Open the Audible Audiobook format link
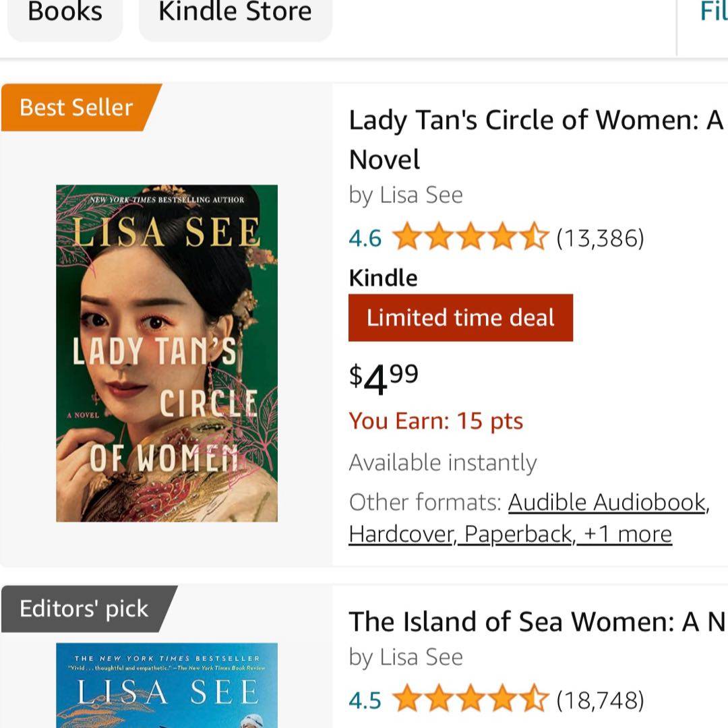This screenshot has height=728, width=728. tap(607, 502)
